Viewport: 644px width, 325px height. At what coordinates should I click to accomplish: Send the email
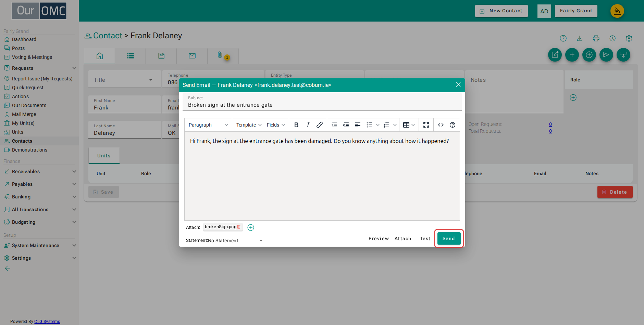coord(449,238)
